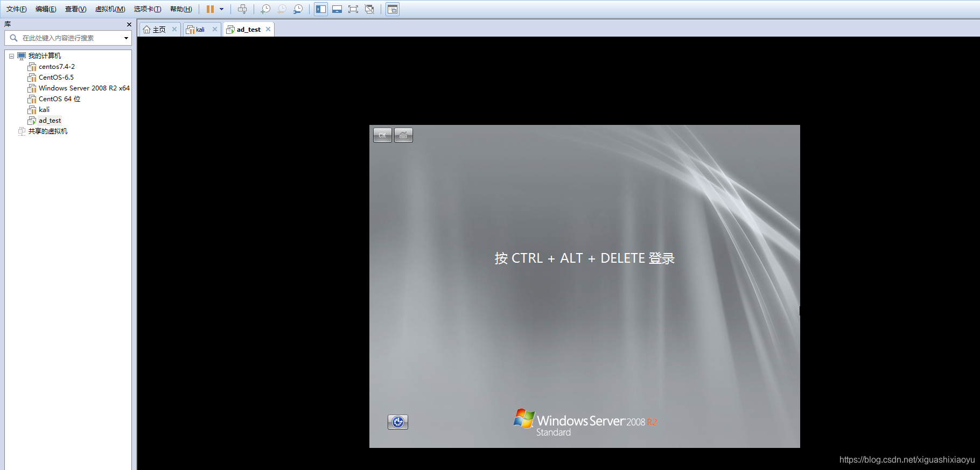Close the kali tab
This screenshot has height=470, width=980.
click(215, 29)
